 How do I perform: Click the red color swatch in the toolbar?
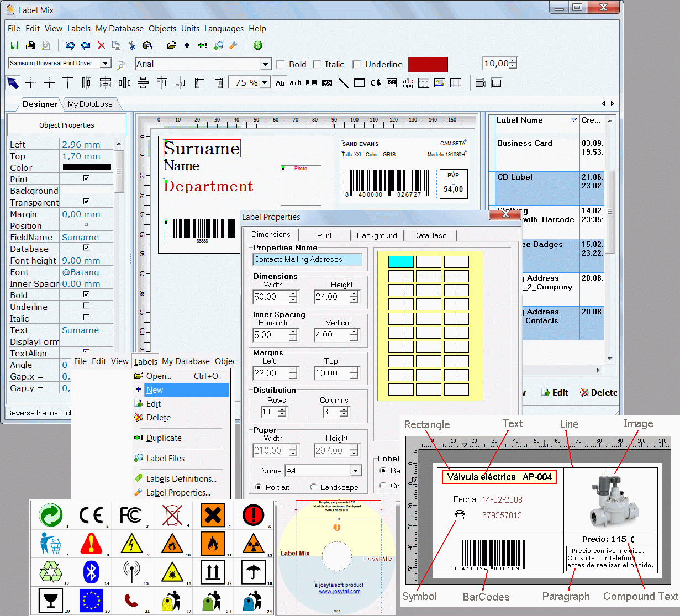[428, 65]
